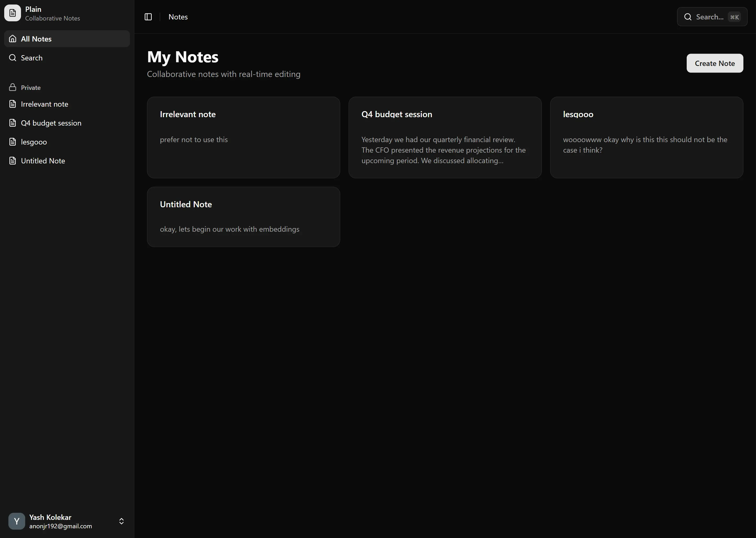Expand the account options chevron near Yash Kolekar

[x=121, y=521]
